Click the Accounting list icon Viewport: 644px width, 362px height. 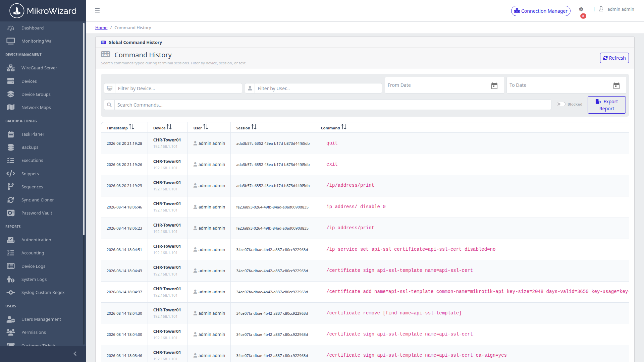11,253
